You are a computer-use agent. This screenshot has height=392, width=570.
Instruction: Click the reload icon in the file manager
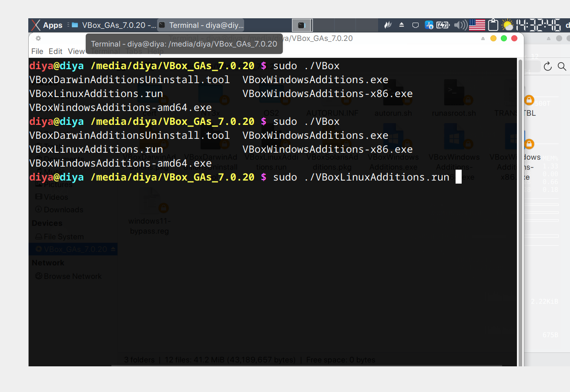click(548, 66)
